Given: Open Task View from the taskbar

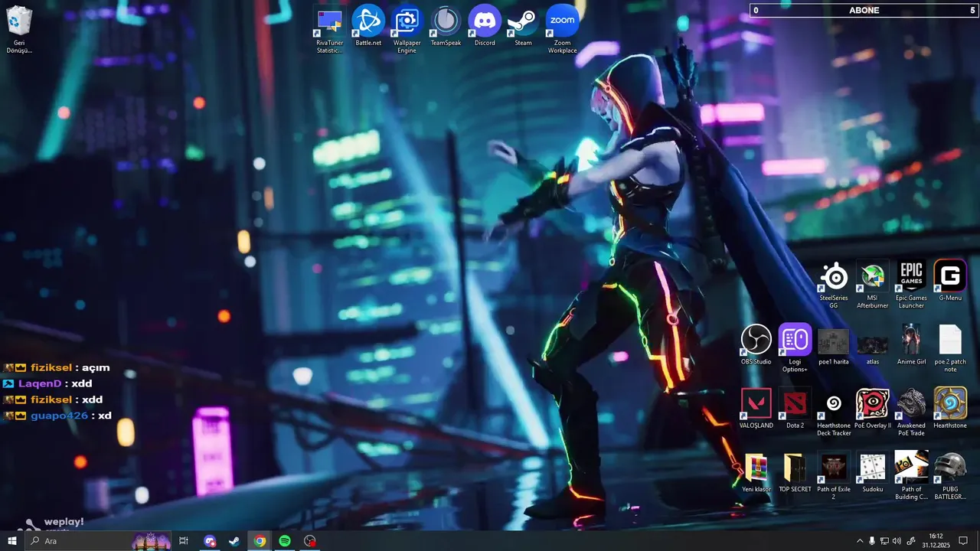Looking at the screenshot, I should pyautogui.click(x=184, y=541).
